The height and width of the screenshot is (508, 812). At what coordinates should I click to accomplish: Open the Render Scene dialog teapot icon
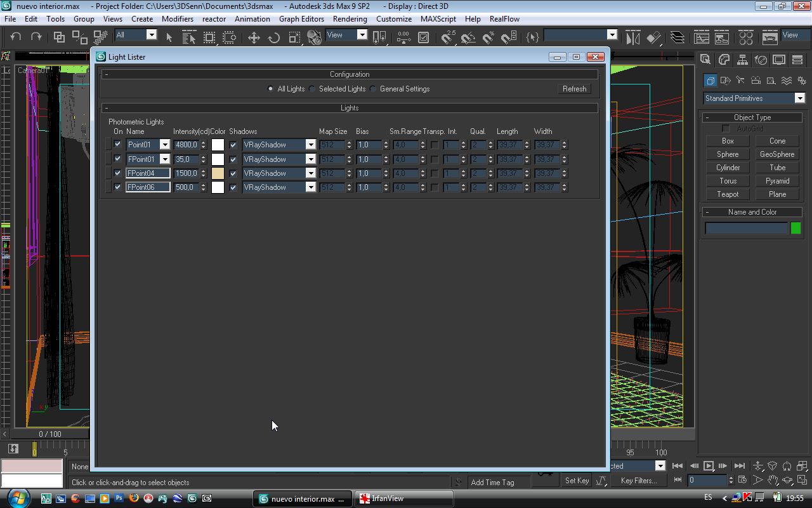point(769,37)
